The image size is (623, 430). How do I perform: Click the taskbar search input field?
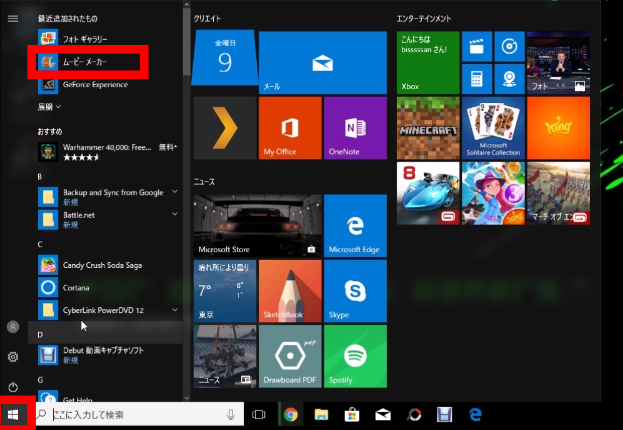click(x=140, y=415)
